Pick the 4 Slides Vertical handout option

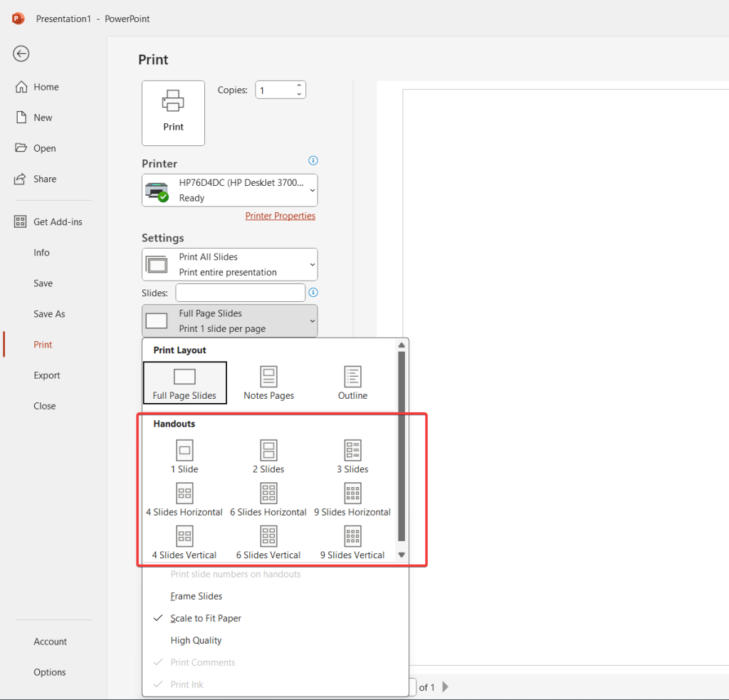click(184, 541)
